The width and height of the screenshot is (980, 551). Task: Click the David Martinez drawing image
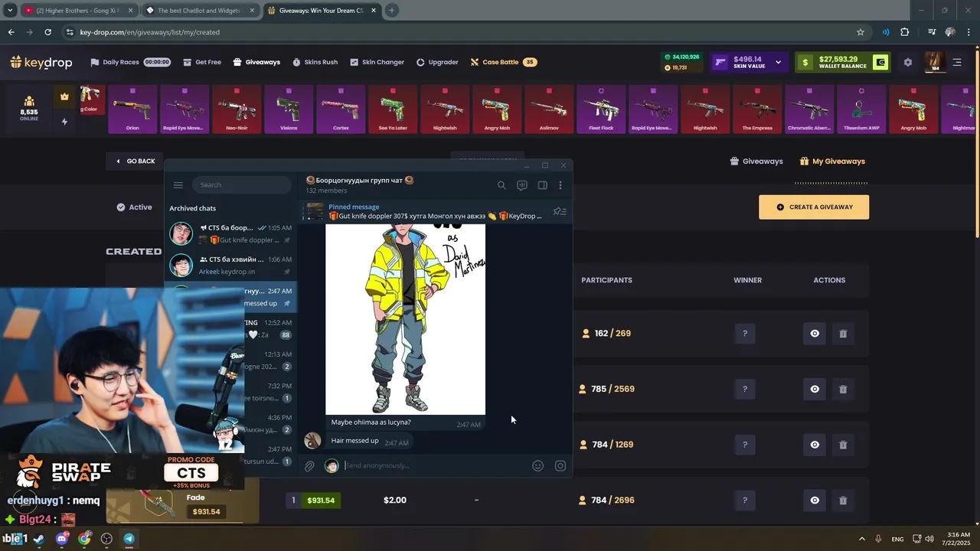click(x=405, y=318)
